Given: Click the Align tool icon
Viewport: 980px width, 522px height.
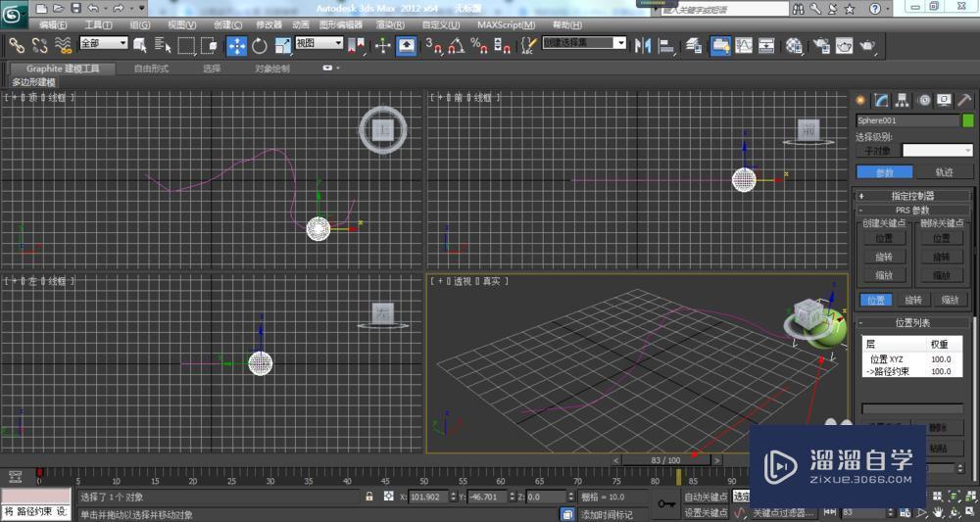Looking at the screenshot, I should pyautogui.click(x=666, y=46).
